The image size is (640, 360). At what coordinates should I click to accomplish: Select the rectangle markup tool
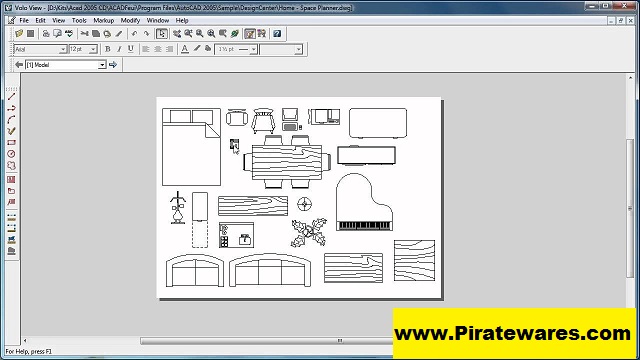pyautogui.click(x=11, y=142)
